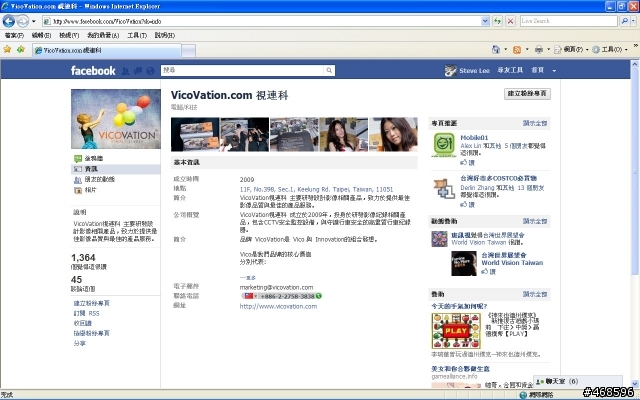The height and width of the screenshot is (400, 640).
Task: Click the VicoVation page profile picture
Action: pyautogui.click(x=116, y=119)
